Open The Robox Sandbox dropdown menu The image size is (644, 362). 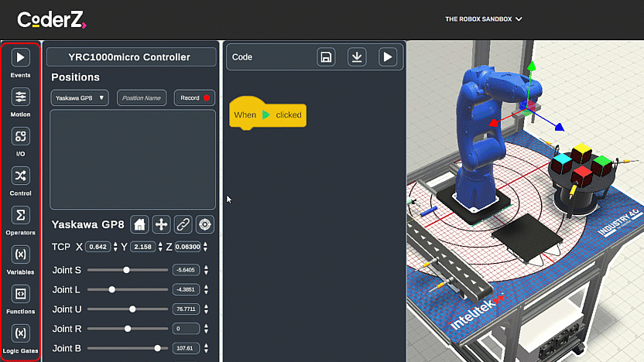click(x=484, y=19)
